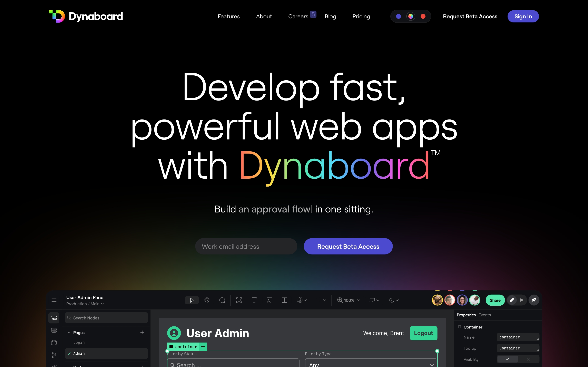Choose the red theme color dot

[423, 16]
